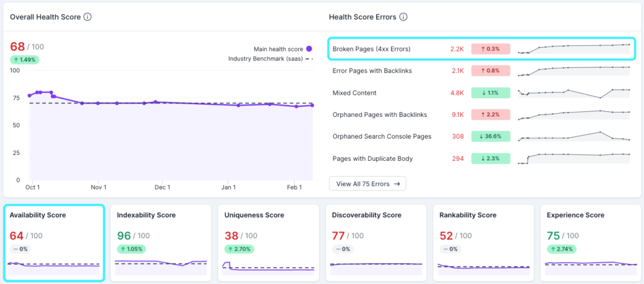Open the Indexability Score card
The width and height of the screenshot is (644, 284).
point(161,242)
